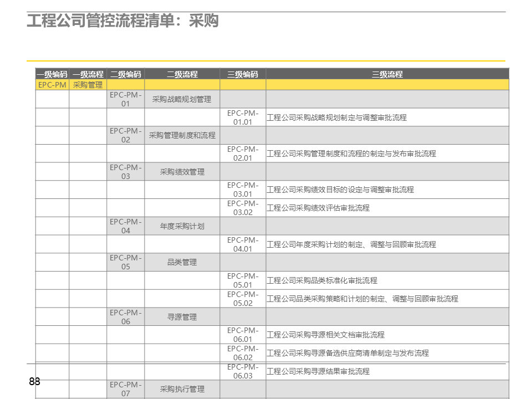
Task: Click the 采购执行管理 cell
Action: pos(182,389)
